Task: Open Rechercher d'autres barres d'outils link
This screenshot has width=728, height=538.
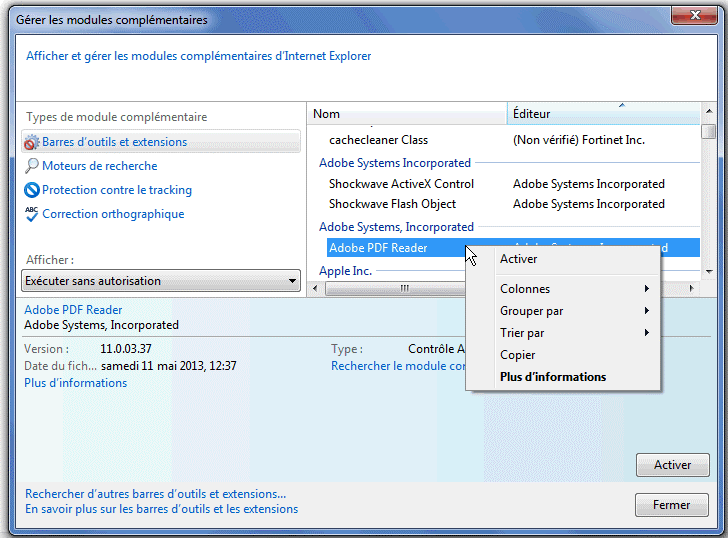Action: (x=155, y=493)
